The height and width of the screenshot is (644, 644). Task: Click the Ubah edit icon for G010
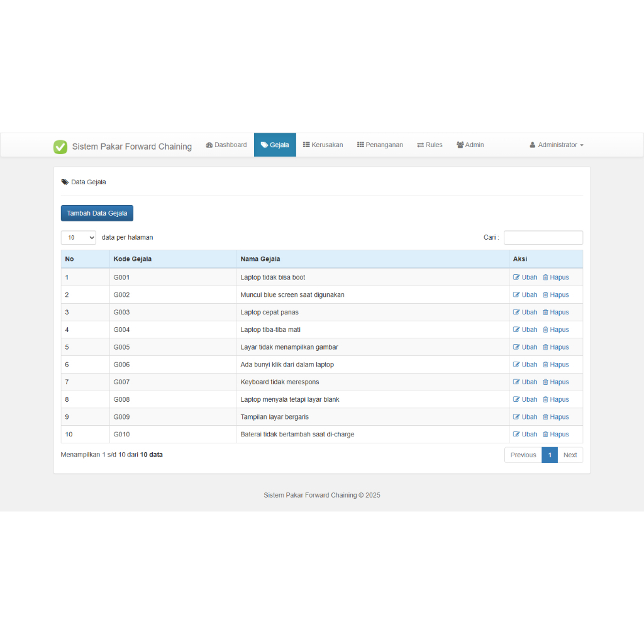516,435
